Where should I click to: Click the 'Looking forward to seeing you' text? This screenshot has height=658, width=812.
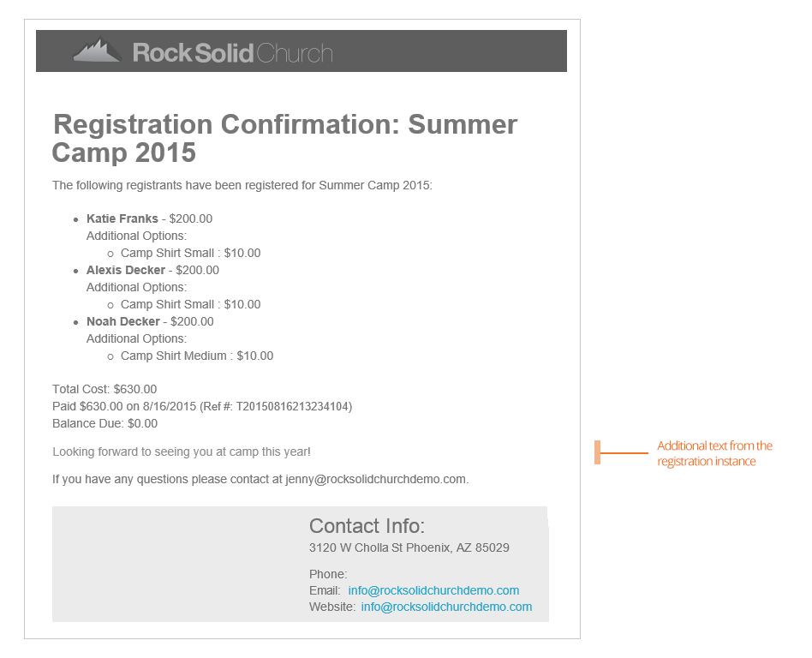coord(182,452)
